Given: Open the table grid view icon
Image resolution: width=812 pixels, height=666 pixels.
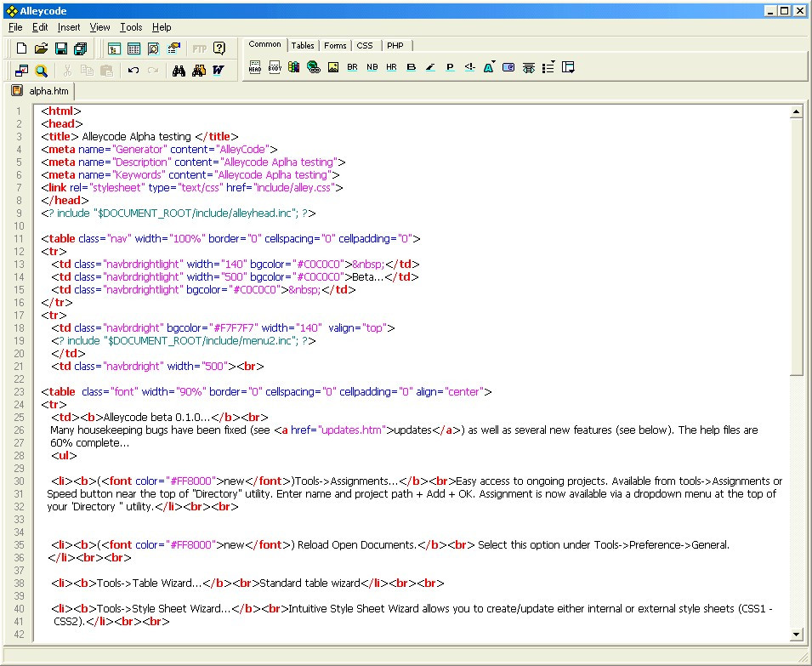Looking at the screenshot, I should [x=133, y=48].
